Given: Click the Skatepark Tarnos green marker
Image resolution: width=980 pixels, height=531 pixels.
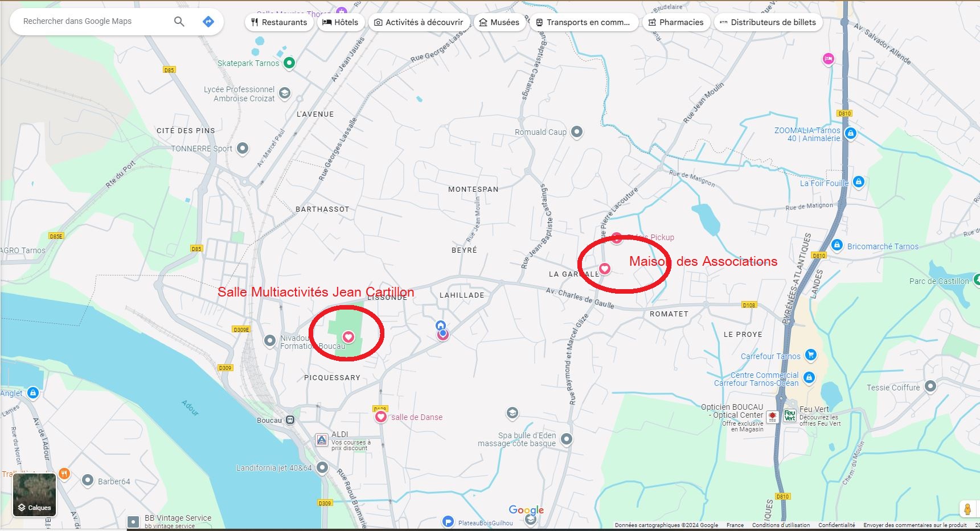Looking at the screenshot, I should tap(289, 63).
